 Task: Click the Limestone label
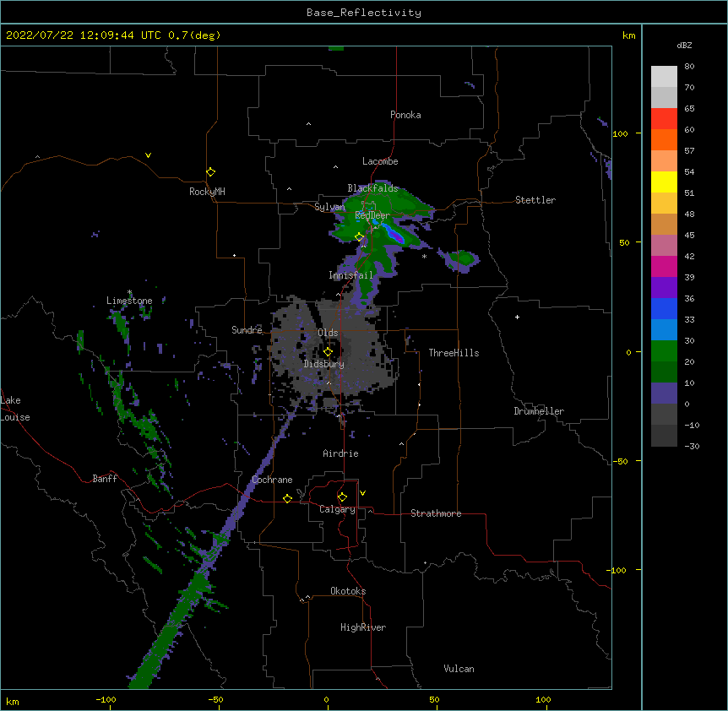tap(129, 301)
